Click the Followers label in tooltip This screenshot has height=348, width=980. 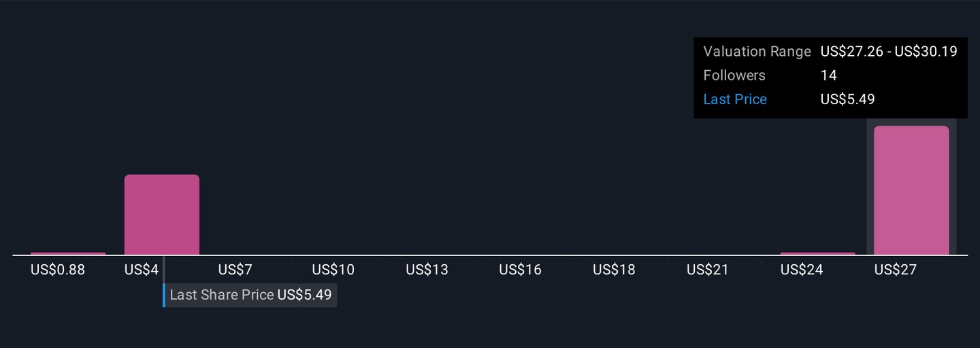tap(734, 76)
